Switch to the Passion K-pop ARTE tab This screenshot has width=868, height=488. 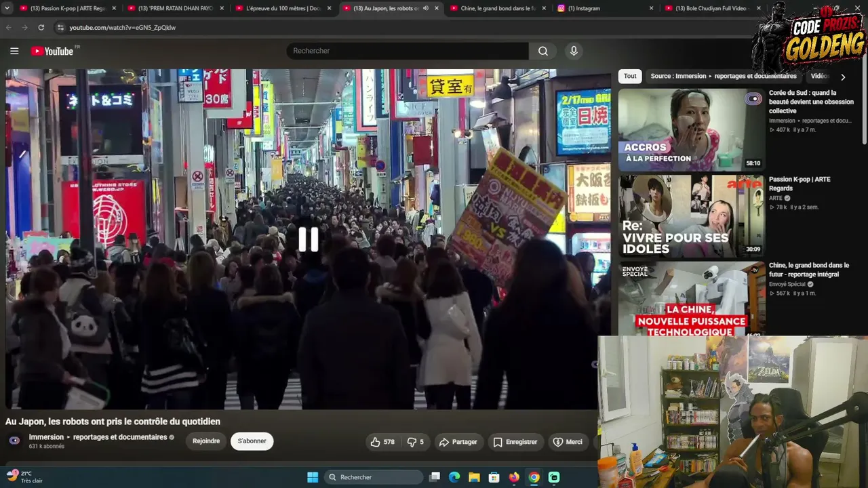point(68,8)
